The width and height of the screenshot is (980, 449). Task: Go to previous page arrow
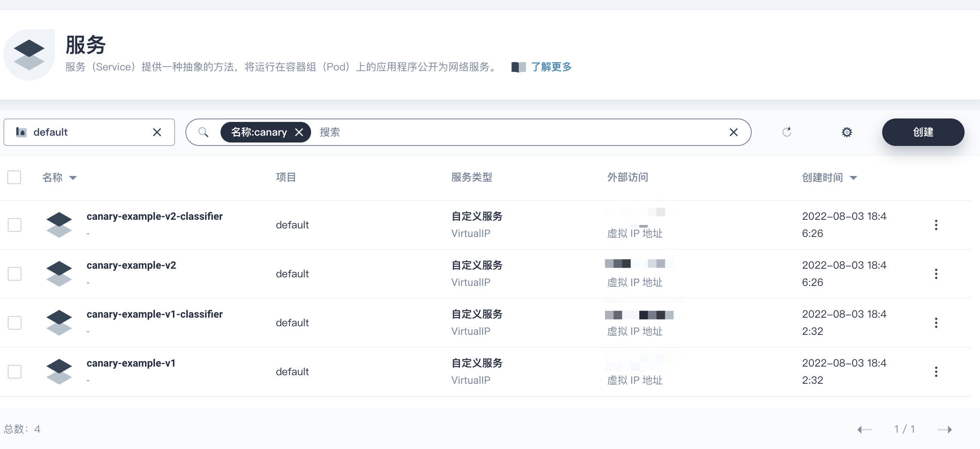[x=864, y=429]
